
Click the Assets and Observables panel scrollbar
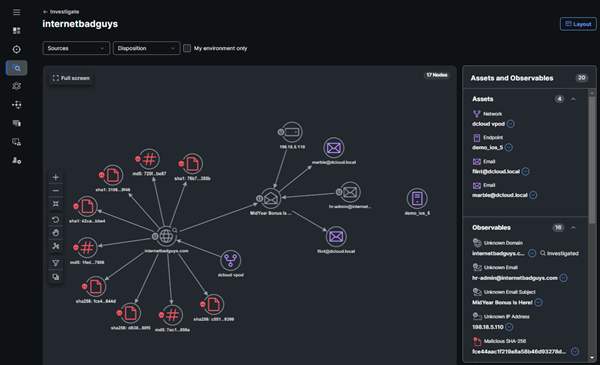(x=592, y=160)
